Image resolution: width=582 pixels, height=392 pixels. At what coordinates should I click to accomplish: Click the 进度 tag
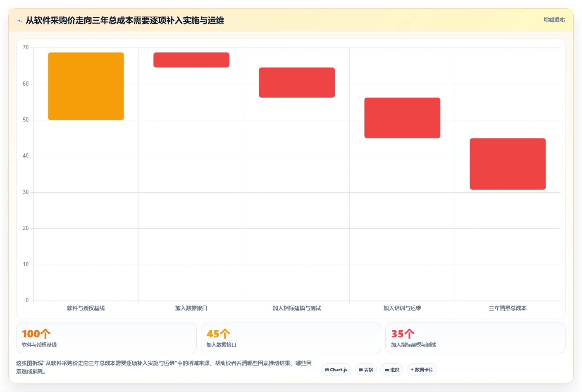click(392, 370)
